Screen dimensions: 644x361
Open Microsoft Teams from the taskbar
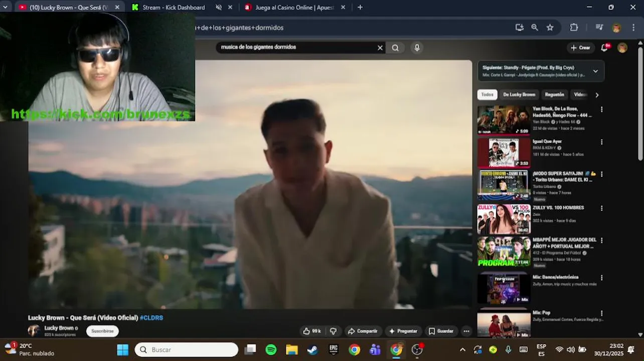(375, 349)
